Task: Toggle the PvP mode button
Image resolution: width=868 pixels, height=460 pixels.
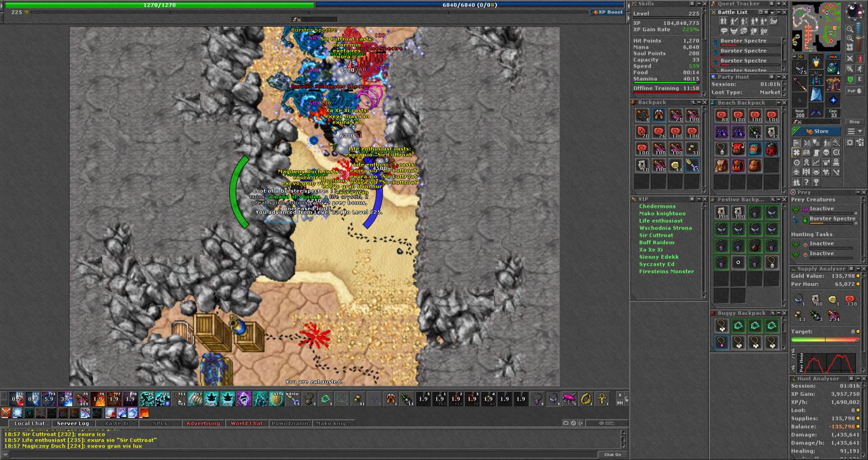Action: point(855,91)
